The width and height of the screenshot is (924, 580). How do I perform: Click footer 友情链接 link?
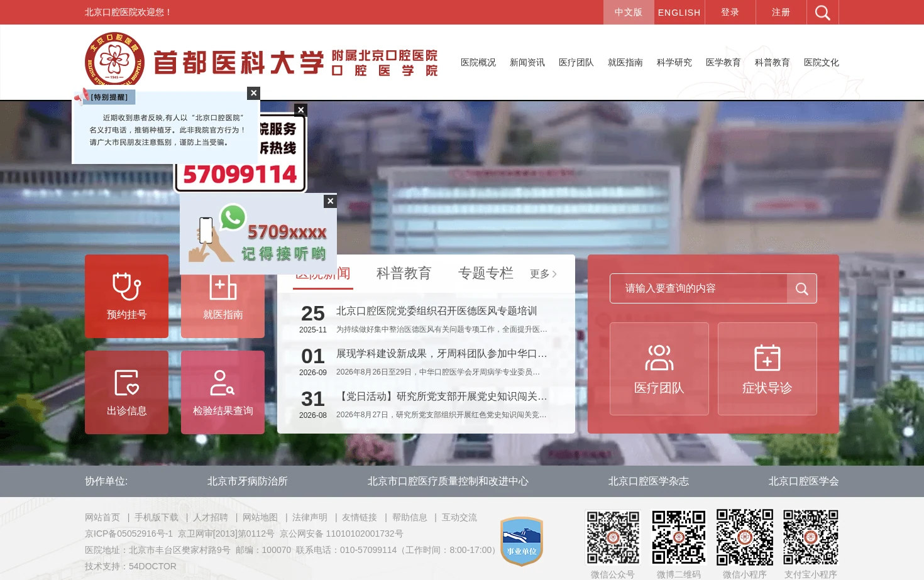click(x=360, y=518)
